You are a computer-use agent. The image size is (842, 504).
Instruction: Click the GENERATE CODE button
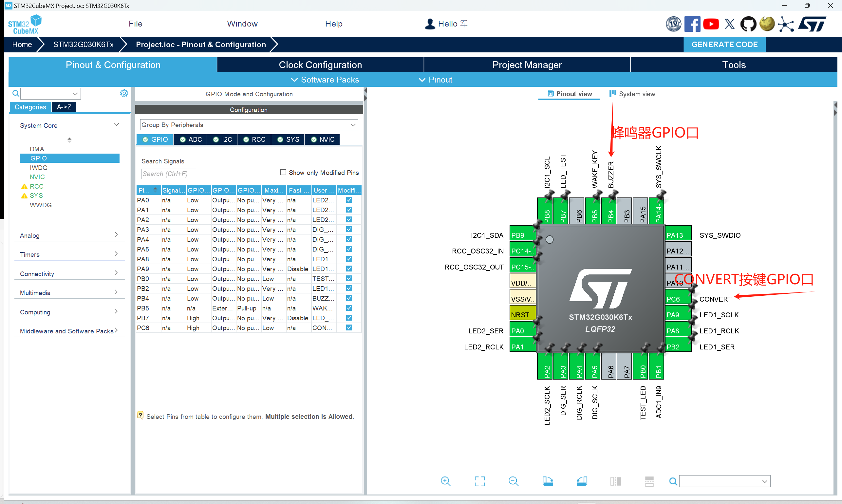click(724, 45)
